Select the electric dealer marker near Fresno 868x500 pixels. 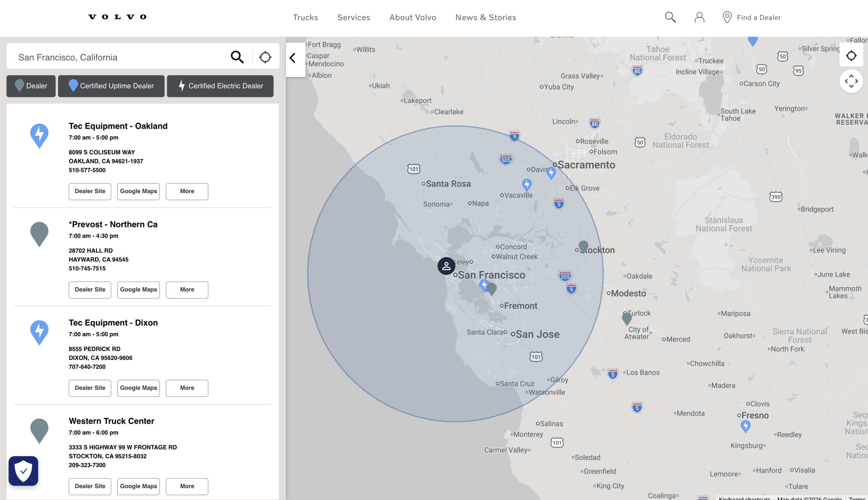745,426
